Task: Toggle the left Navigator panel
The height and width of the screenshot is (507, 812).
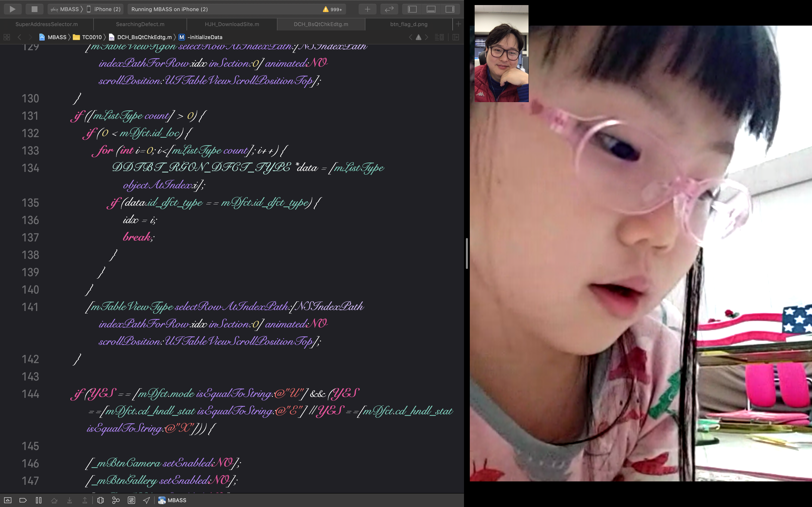Action: point(412,9)
